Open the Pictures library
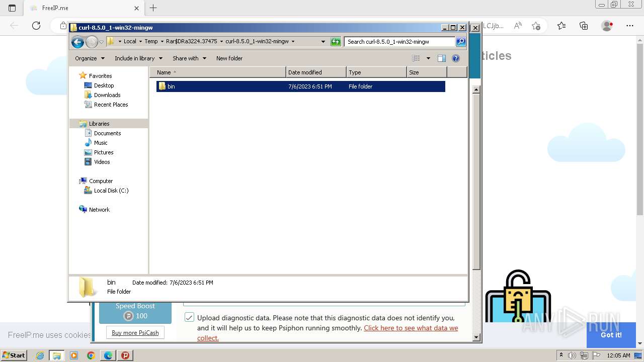644x362 pixels. 104,152
